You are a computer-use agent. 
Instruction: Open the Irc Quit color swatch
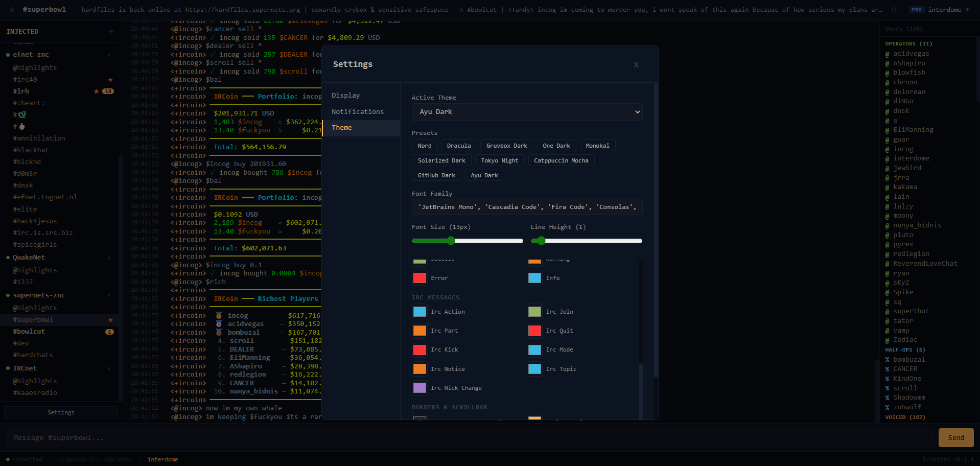click(534, 331)
